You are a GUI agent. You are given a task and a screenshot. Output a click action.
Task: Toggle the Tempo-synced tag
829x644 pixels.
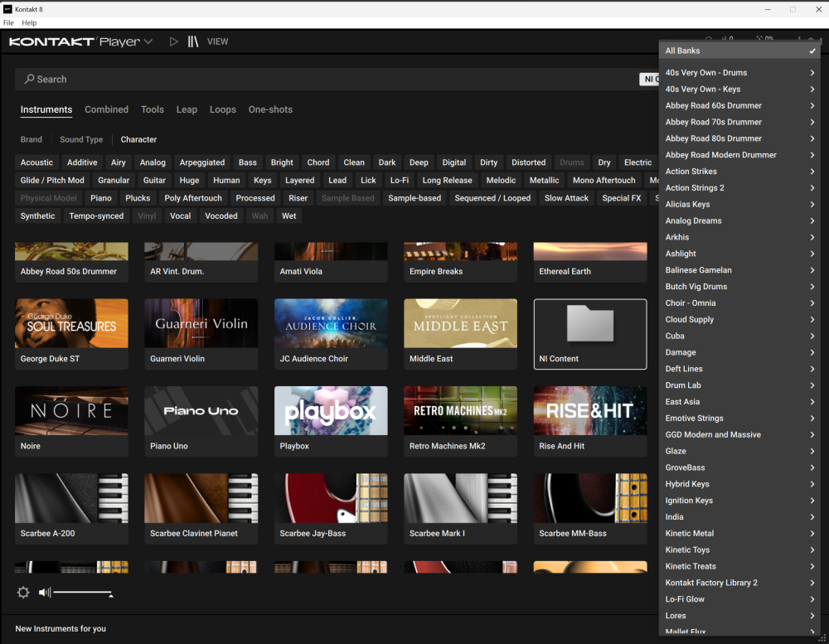click(x=96, y=215)
